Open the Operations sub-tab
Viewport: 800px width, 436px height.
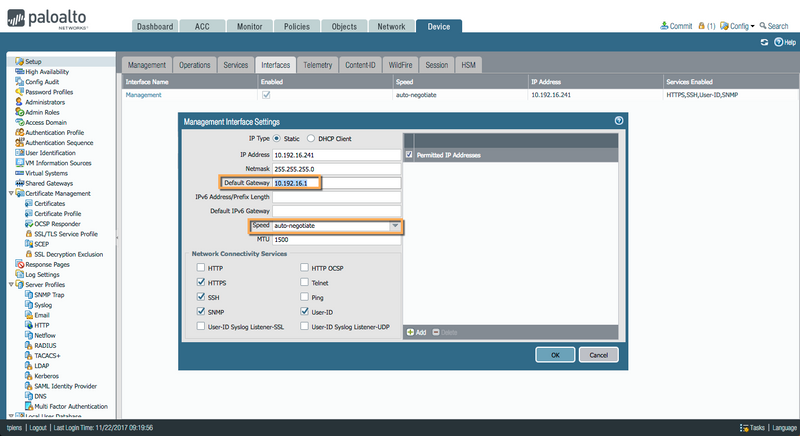pos(194,65)
